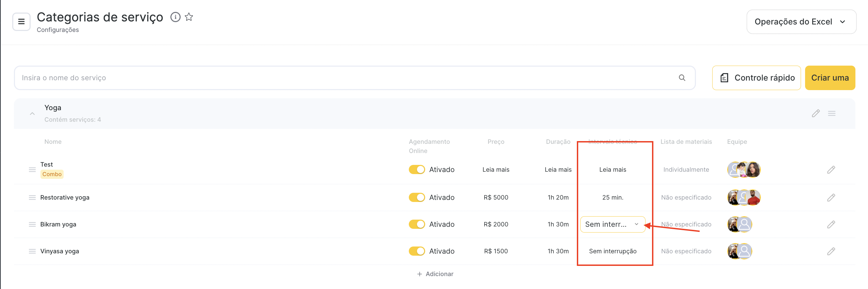Click the drag handle for Bikram yoga
This screenshot has height=289, width=868.
(32, 224)
